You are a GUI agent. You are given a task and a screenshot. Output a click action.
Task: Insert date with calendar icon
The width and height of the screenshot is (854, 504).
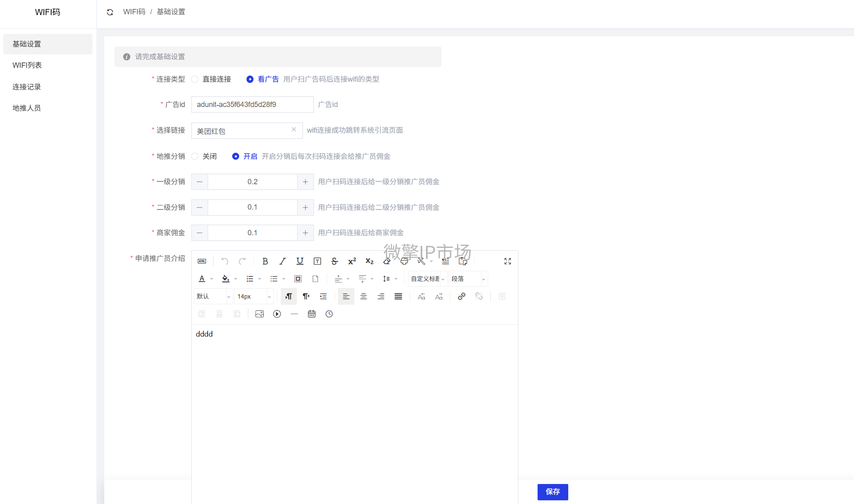coord(312,314)
